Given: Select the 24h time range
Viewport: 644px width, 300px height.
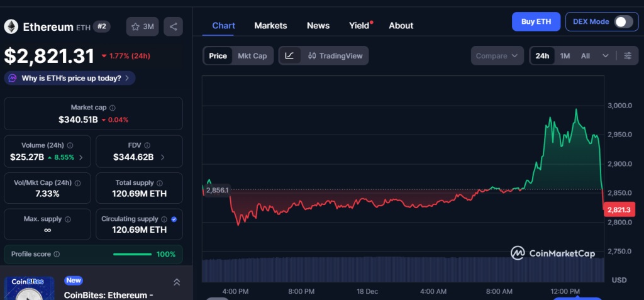Looking at the screenshot, I should point(542,55).
